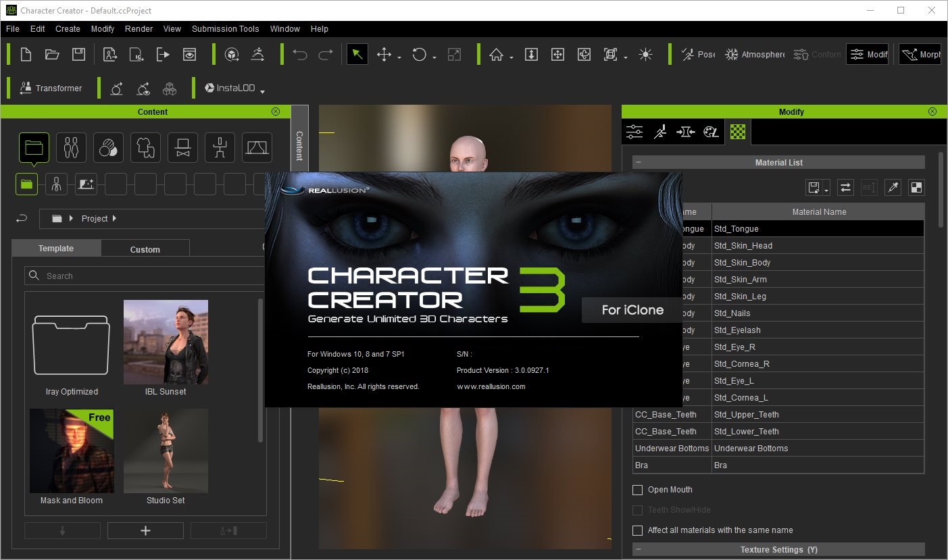The height and width of the screenshot is (560, 948).
Task: Check Affect all materials with same name
Action: 637,530
